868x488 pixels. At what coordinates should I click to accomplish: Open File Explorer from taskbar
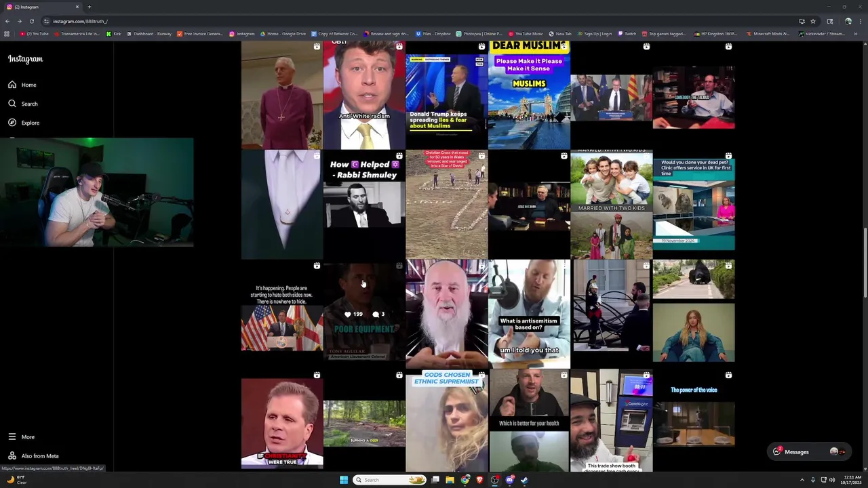pos(450,480)
